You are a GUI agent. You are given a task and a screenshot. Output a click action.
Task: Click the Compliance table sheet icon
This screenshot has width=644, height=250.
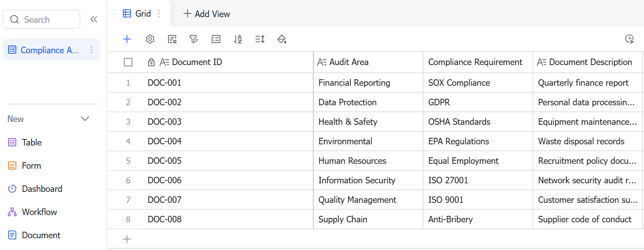tap(12, 50)
